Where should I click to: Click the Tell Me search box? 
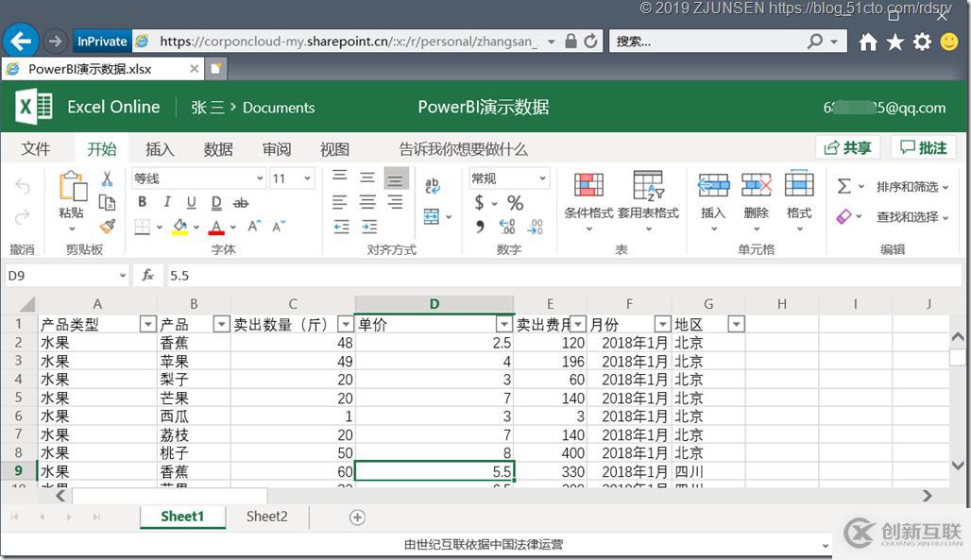click(463, 148)
